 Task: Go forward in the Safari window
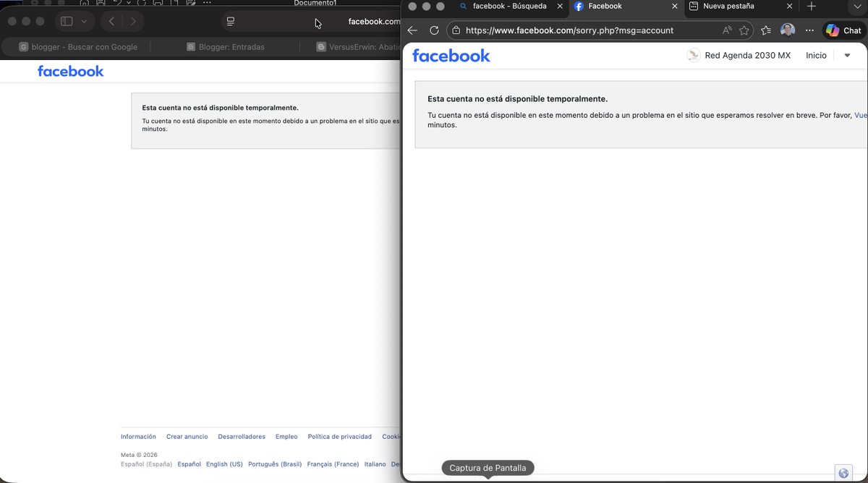(x=132, y=21)
